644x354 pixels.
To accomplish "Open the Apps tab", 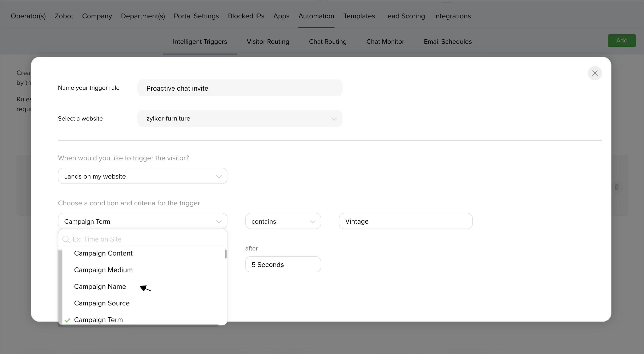I will pyautogui.click(x=281, y=16).
